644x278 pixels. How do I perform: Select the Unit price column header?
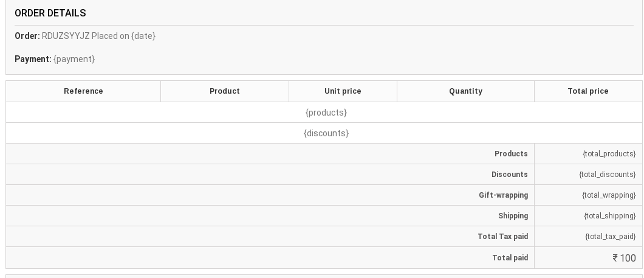343,91
